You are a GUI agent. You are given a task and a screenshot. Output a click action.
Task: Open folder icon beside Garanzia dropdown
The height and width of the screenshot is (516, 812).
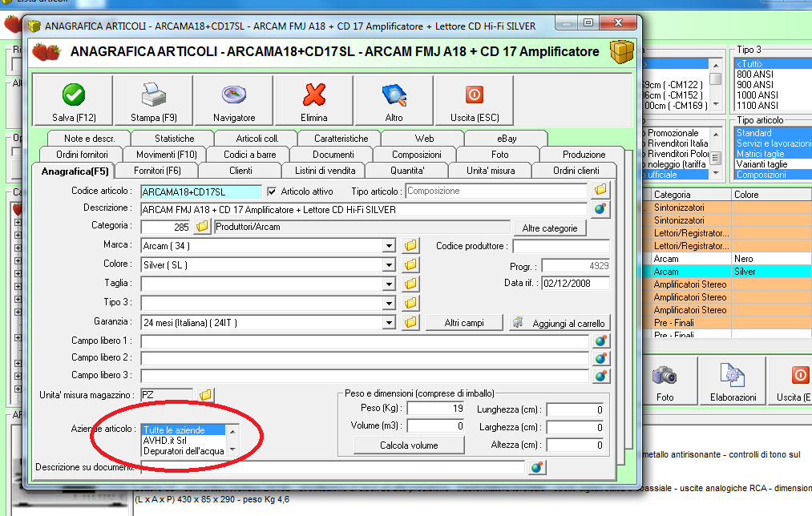410,322
